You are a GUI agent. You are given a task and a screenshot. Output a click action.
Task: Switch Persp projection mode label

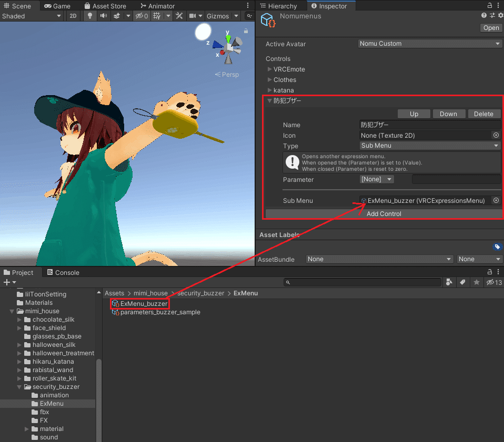(x=227, y=75)
